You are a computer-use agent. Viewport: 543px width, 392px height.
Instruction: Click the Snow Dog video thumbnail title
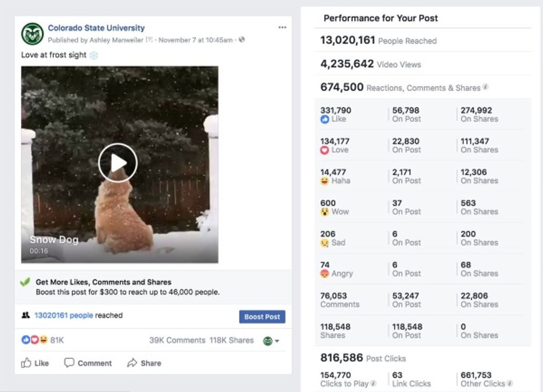(54, 240)
